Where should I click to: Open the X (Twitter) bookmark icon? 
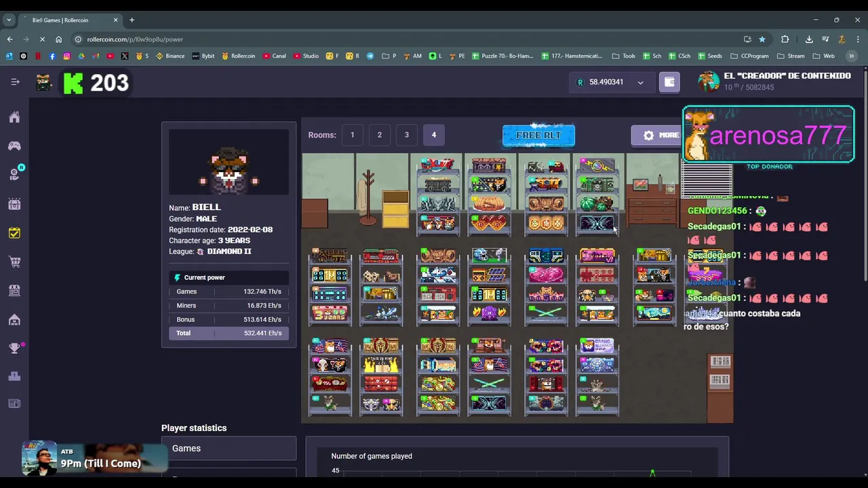pyautogui.click(x=125, y=56)
